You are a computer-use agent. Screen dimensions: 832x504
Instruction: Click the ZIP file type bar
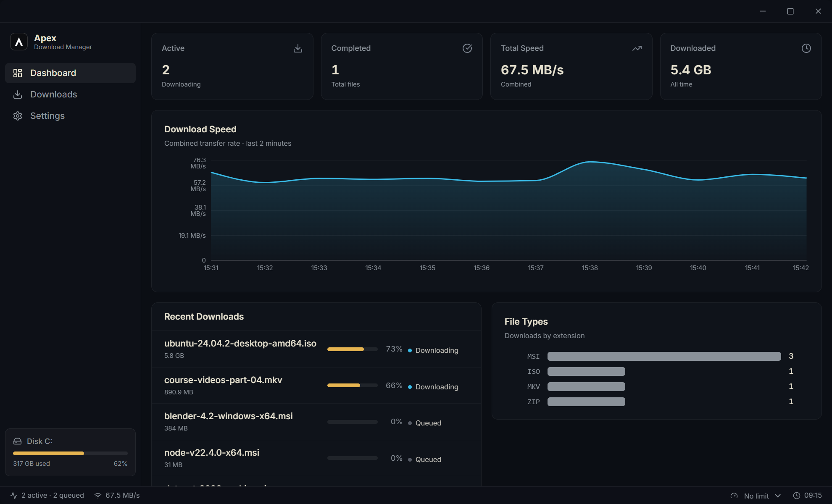point(586,402)
